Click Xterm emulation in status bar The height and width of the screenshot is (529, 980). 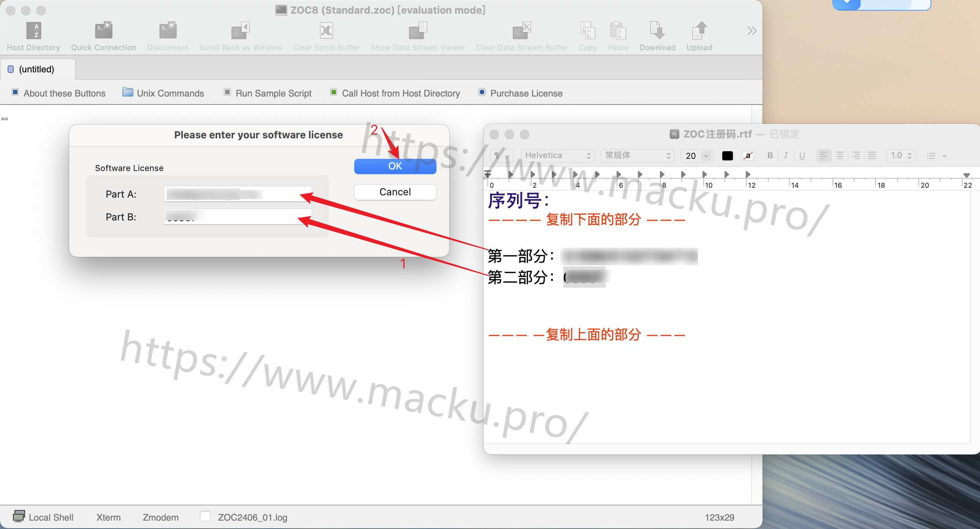(108, 518)
